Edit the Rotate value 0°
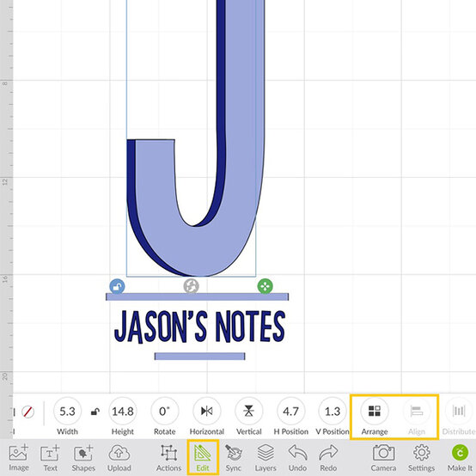The width and height of the screenshot is (476, 476). [x=164, y=412]
